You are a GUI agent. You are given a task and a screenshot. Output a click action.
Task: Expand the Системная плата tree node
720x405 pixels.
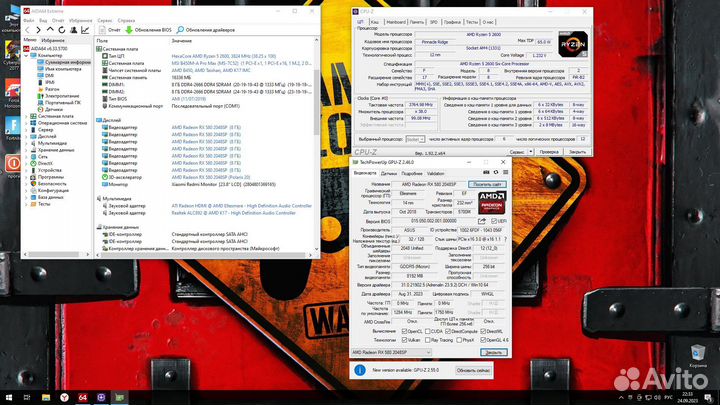pos(26,116)
